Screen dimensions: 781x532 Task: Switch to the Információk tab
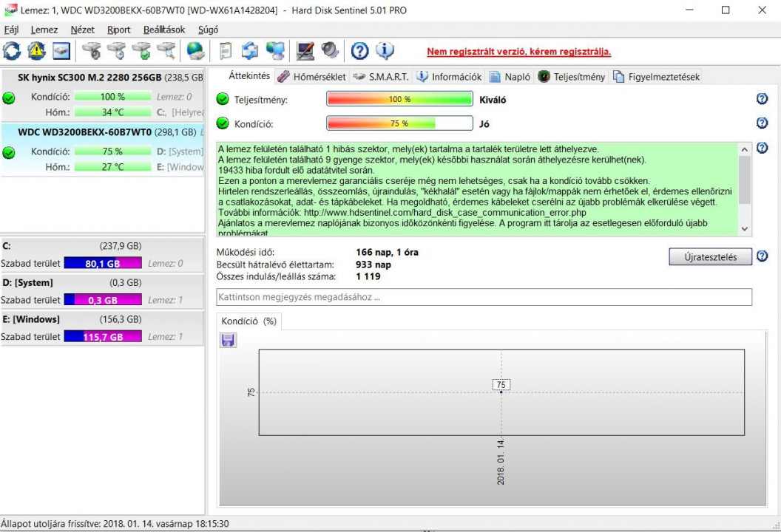tap(449, 77)
